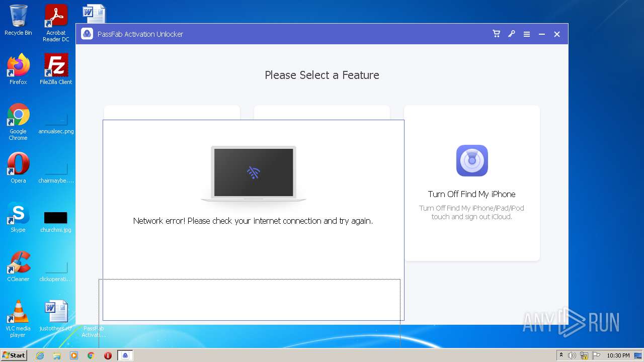Launch VLC media player shortcut
The height and width of the screenshot is (362, 644).
(x=18, y=319)
